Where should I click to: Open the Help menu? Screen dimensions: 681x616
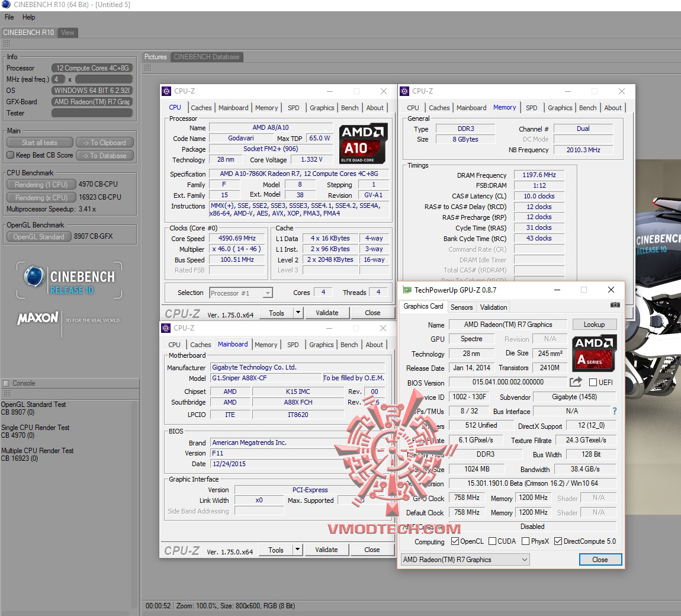(x=28, y=17)
